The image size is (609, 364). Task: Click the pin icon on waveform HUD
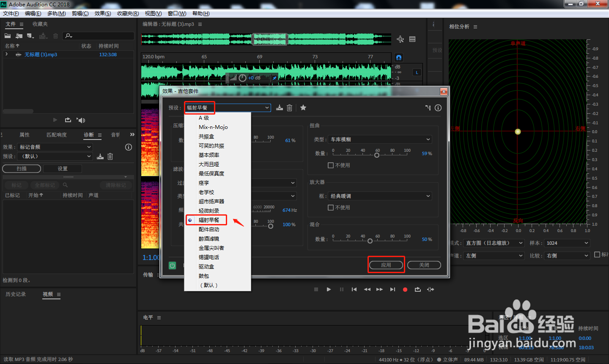tap(274, 78)
